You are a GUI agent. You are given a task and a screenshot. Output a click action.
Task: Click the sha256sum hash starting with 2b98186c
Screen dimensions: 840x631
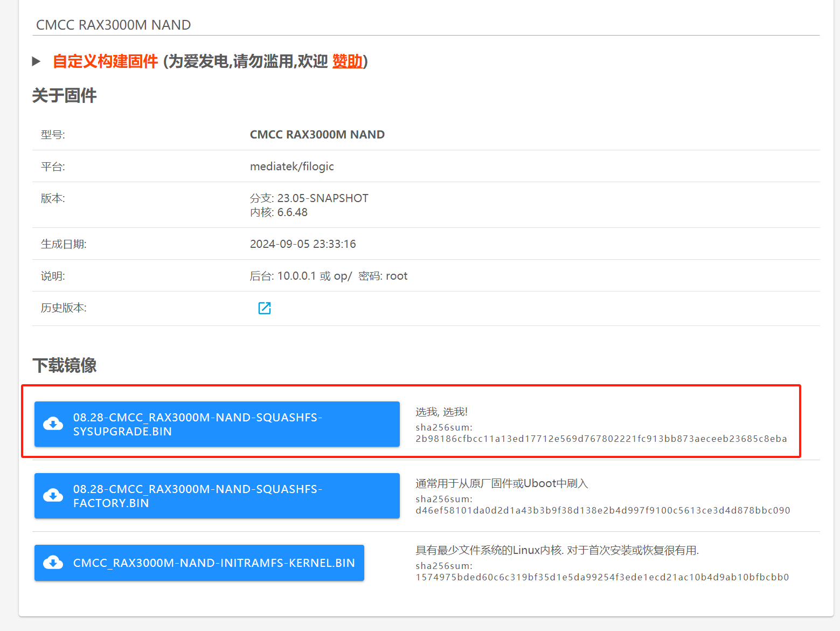tap(601, 439)
